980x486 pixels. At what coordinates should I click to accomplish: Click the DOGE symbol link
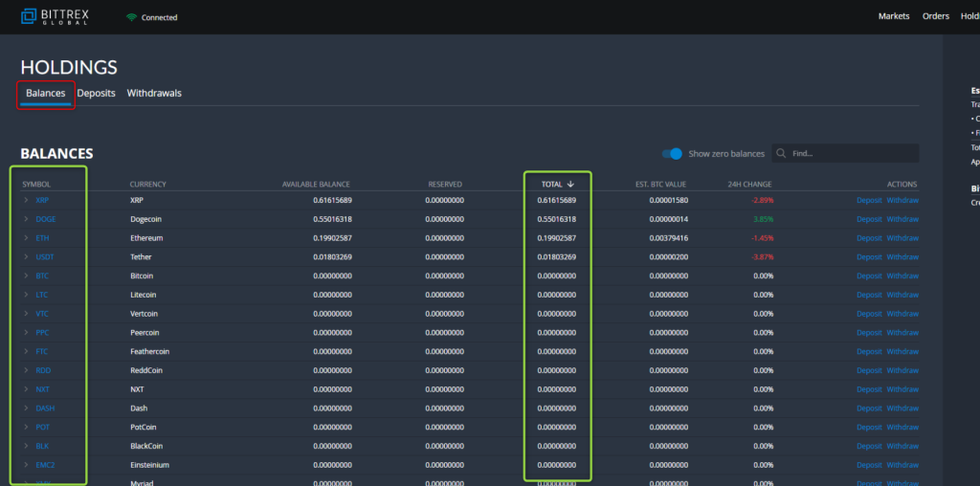(x=46, y=219)
